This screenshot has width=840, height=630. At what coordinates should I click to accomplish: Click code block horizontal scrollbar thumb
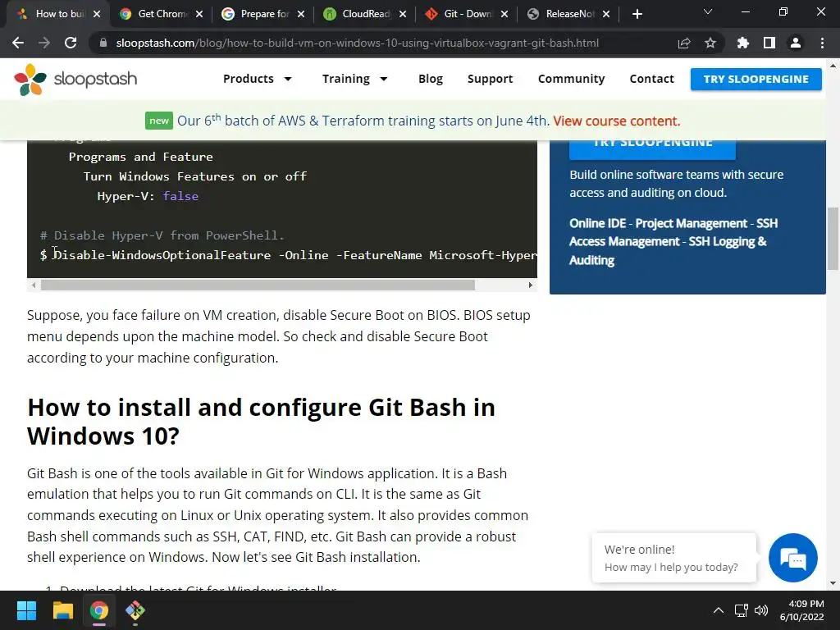[258, 285]
